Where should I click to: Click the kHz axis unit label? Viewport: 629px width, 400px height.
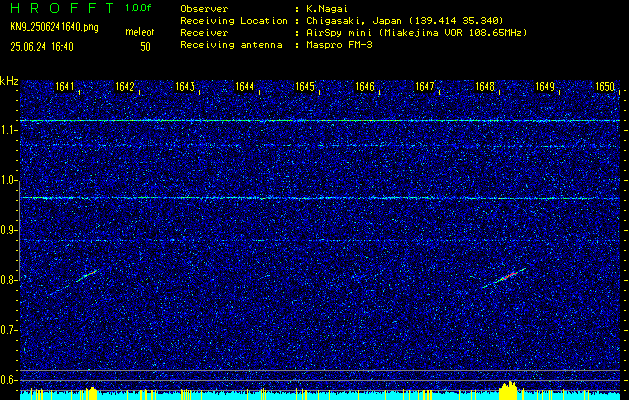(x=9, y=81)
